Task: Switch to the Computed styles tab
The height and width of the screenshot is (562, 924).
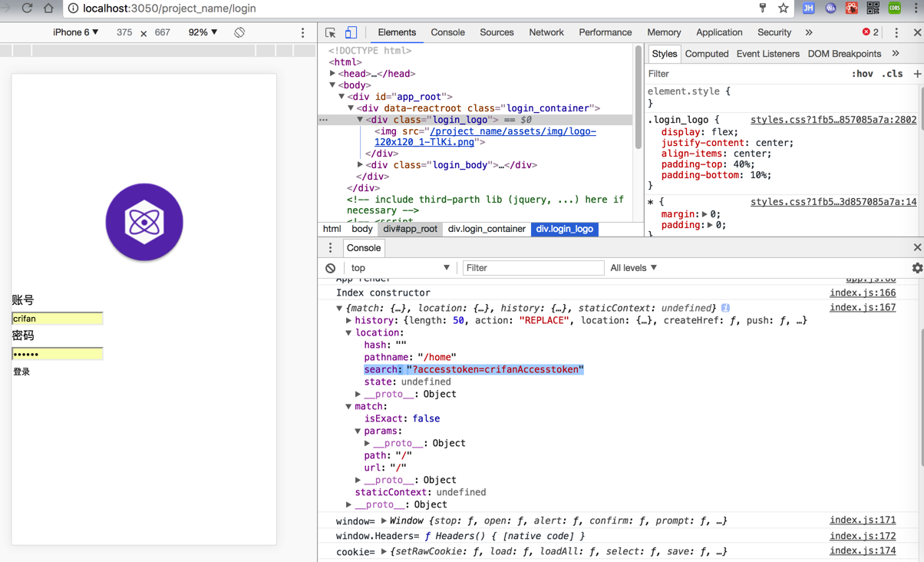Action: coord(706,54)
